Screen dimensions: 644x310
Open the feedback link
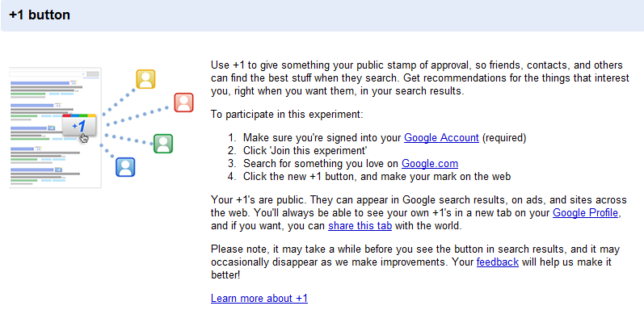498,262
